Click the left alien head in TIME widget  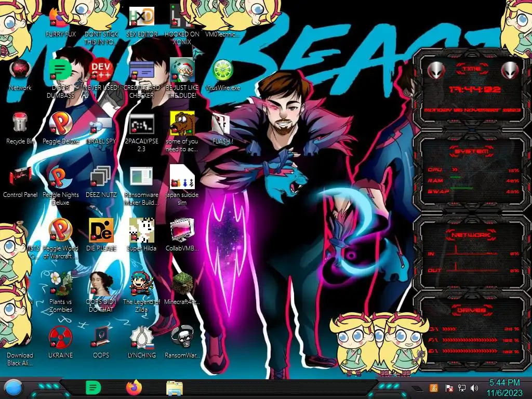pyautogui.click(x=436, y=70)
